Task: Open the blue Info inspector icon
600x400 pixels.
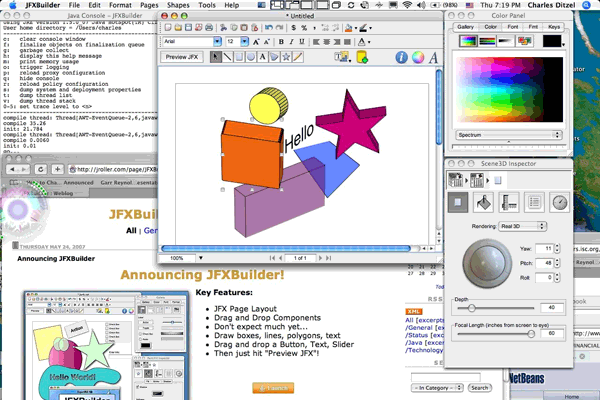Action: coord(401,57)
